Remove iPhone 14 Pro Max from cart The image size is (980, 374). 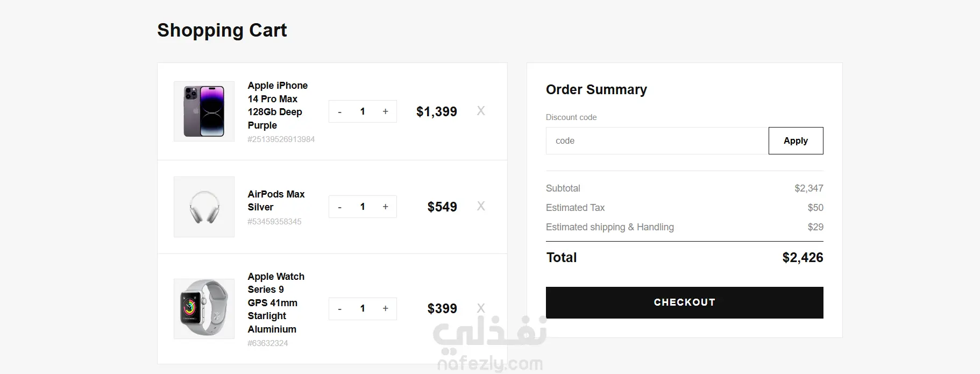click(481, 111)
